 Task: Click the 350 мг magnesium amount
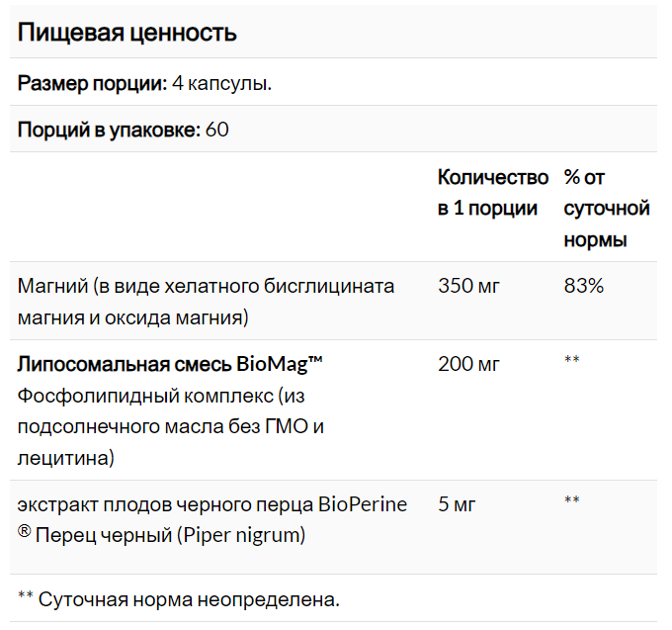(468, 286)
